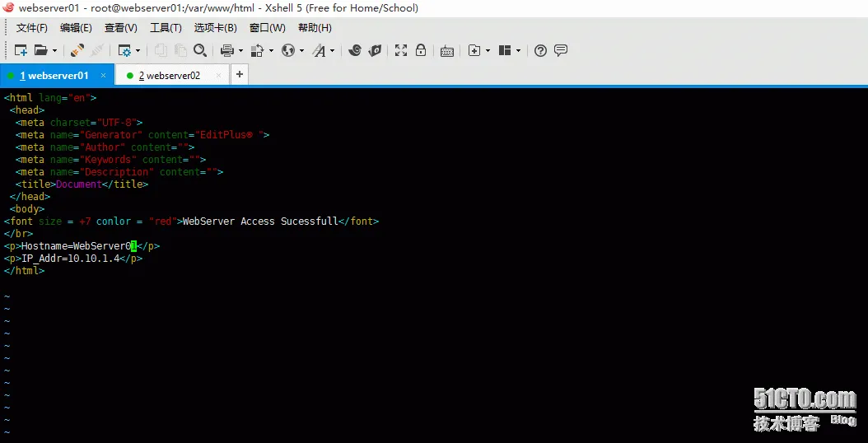Expand the Font dropdown arrow
The width and height of the screenshot is (868, 443).
tap(333, 51)
